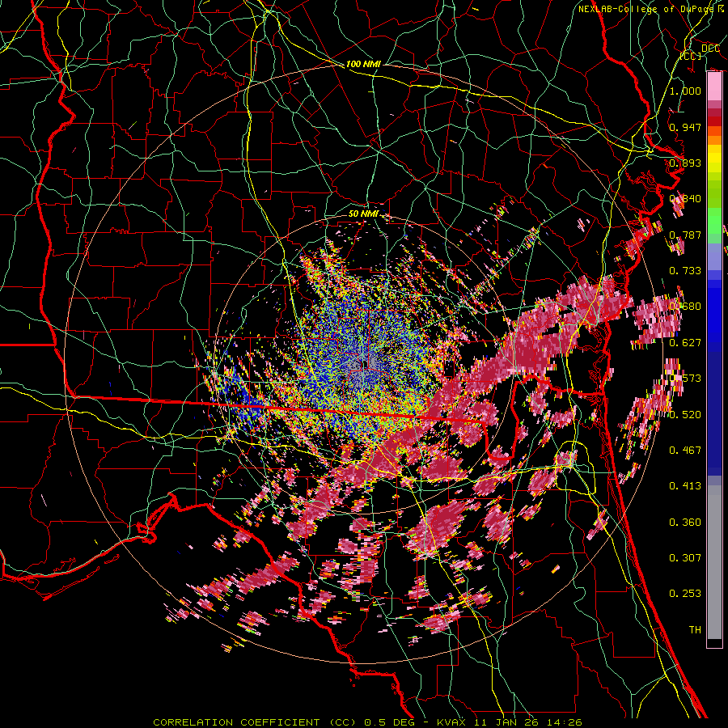Click the "0.253" scale value
Screen dimensions: 728x728
pos(685,594)
